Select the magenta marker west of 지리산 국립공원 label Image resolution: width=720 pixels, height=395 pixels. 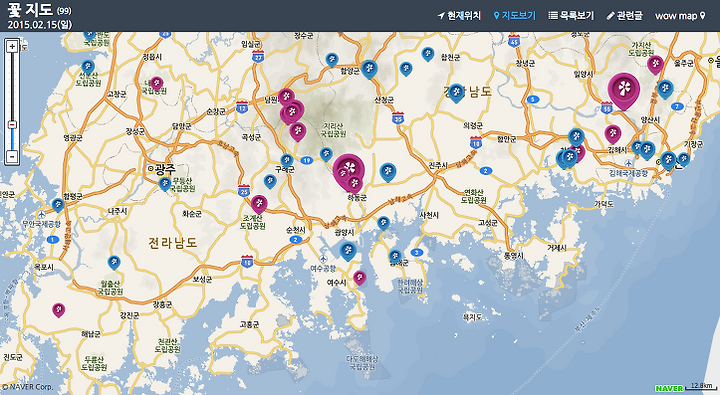[298, 131]
